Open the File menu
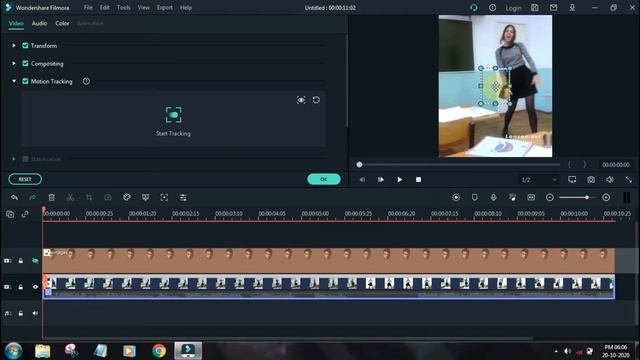The image size is (640, 360). click(88, 7)
